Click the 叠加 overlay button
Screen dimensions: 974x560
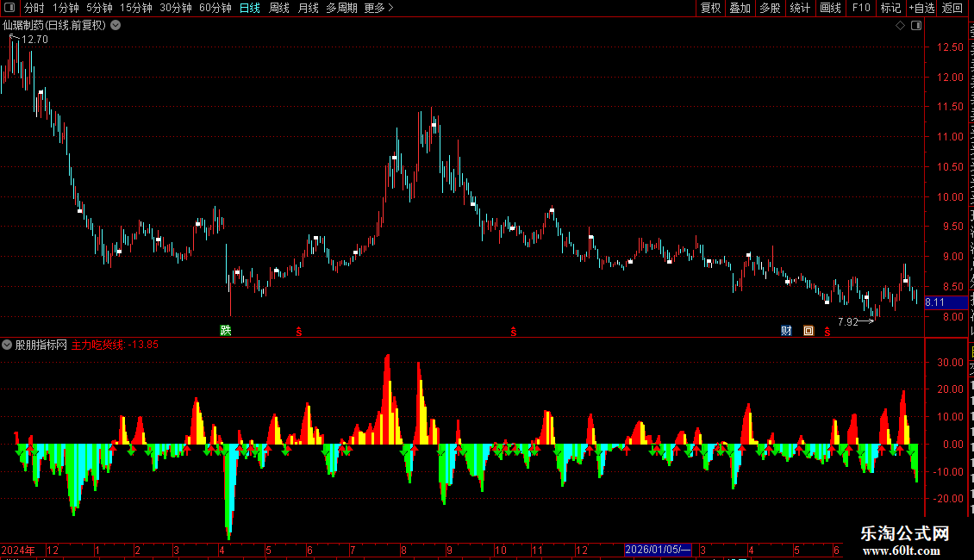click(x=740, y=8)
